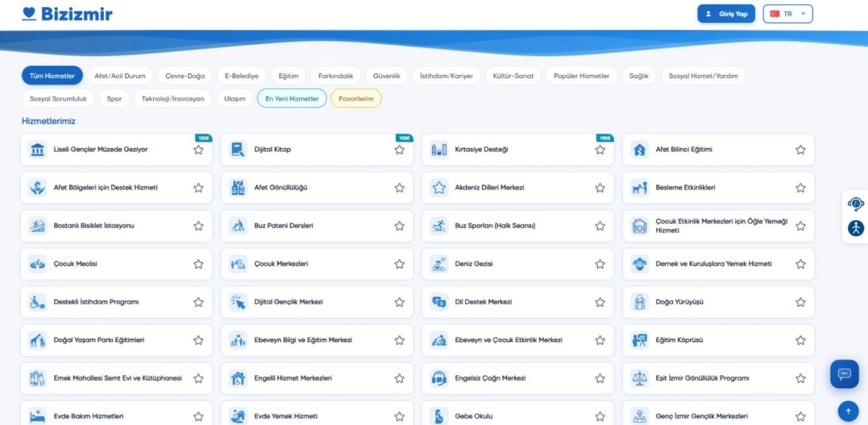
Task: Add Besleme Etkinlikleri to favorites
Action: [x=801, y=188]
